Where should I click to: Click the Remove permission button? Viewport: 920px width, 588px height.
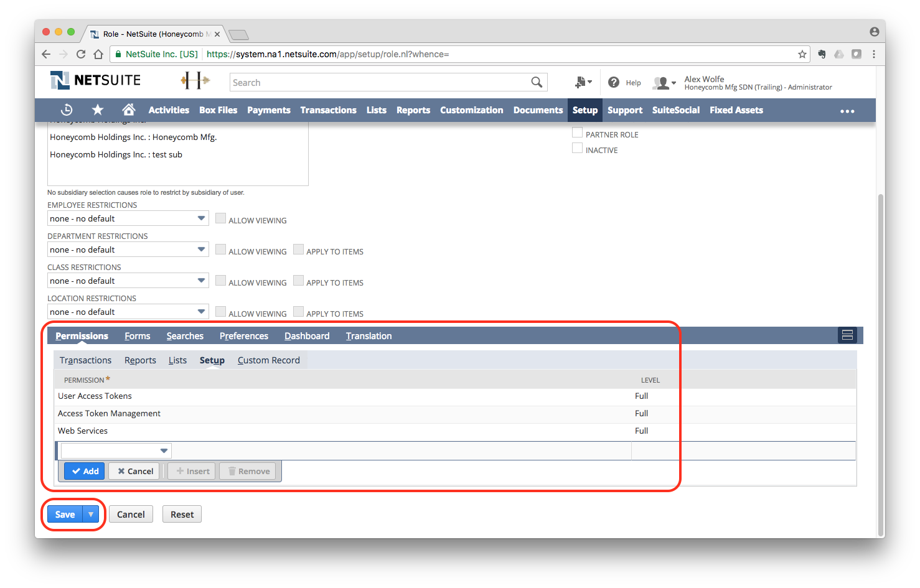click(x=248, y=471)
